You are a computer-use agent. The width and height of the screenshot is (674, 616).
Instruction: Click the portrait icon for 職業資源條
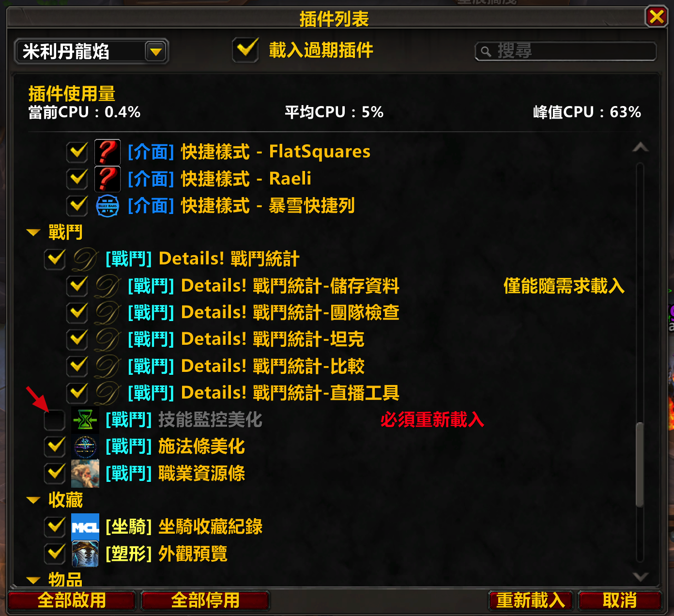tap(85, 473)
